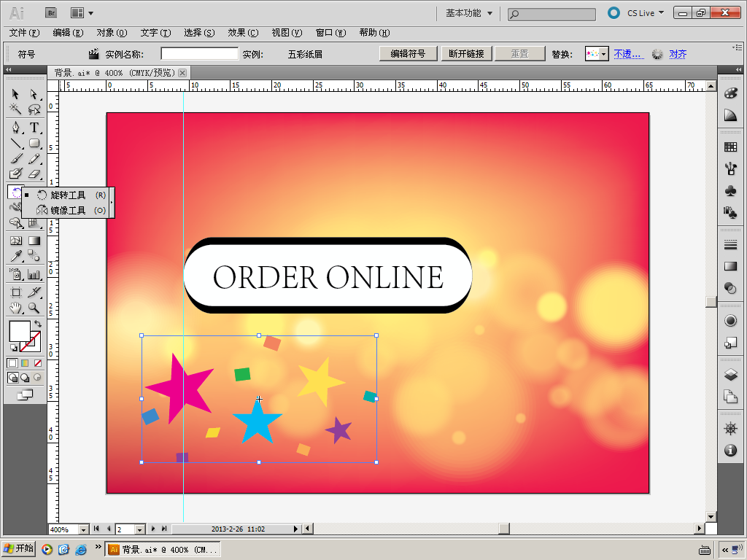Select the Paintbrush tool
Image resolution: width=747 pixels, height=560 pixels.
click(x=16, y=158)
